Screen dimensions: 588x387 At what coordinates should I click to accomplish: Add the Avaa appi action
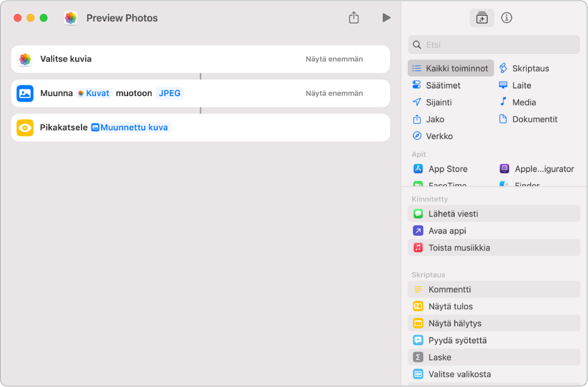(494, 230)
